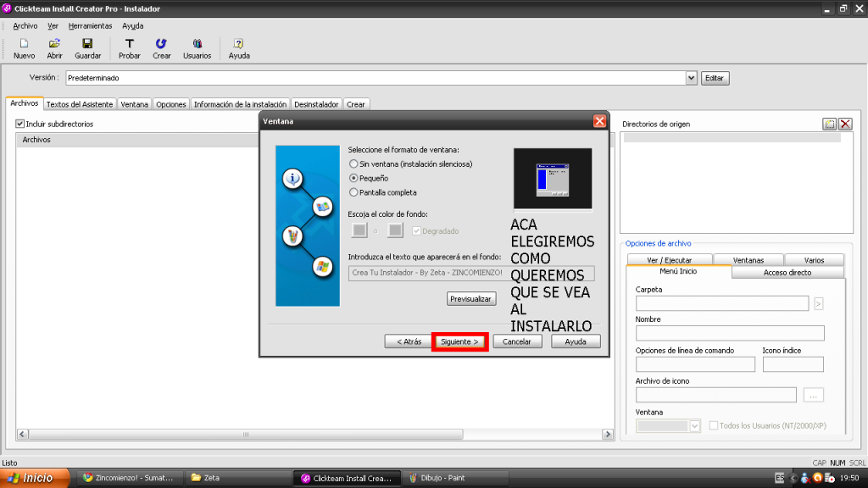The height and width of the screenshot is (488, 868).
Task: Click the Icono índice field
Action: tap(793, 364)
